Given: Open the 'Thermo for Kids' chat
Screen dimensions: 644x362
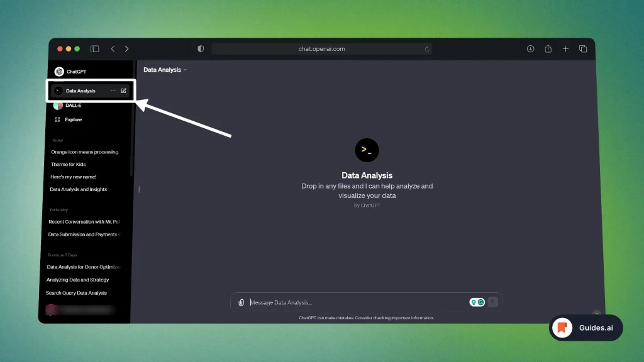Looking at the screenshot, I should pos(68,164).
